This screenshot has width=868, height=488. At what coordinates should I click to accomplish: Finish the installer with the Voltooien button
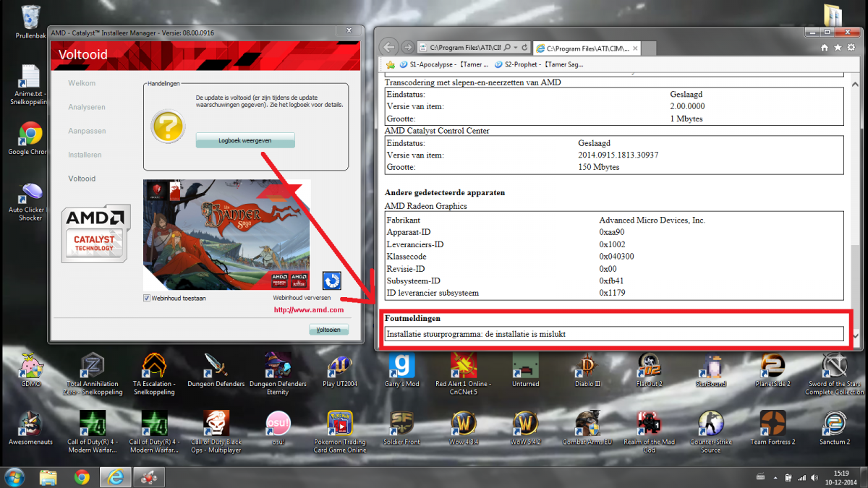pyautogui.click(x=328, y=330)
